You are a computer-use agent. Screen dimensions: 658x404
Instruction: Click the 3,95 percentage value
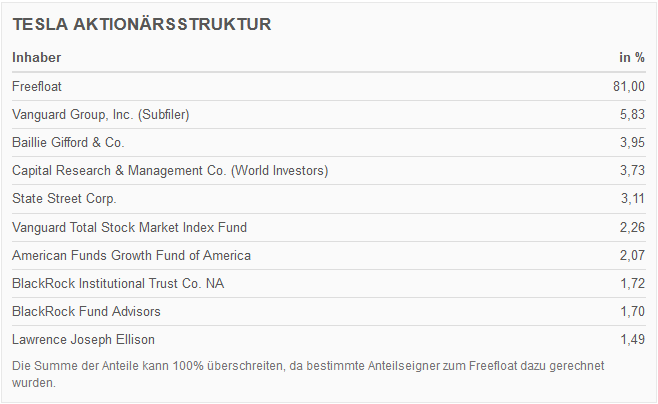(x=632, y=143)
